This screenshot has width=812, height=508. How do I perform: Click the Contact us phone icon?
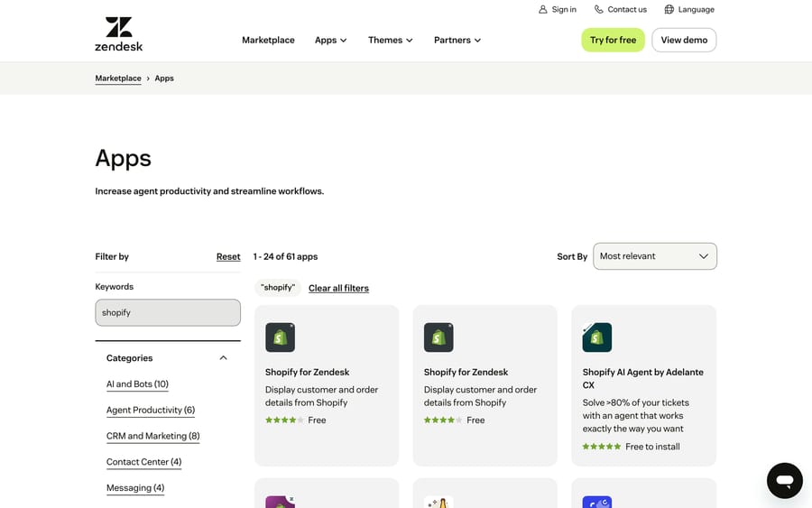[599, 9]
